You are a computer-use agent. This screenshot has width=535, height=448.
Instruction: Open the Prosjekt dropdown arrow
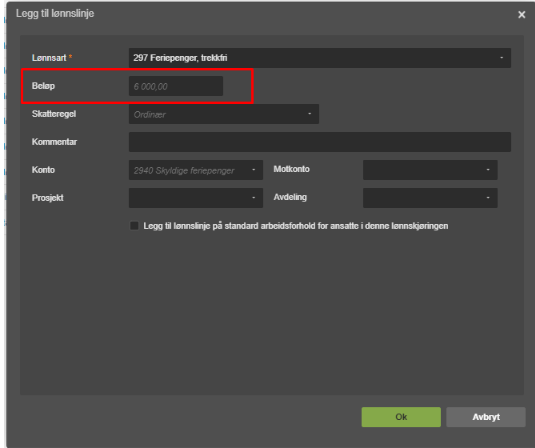click(254, 198)
